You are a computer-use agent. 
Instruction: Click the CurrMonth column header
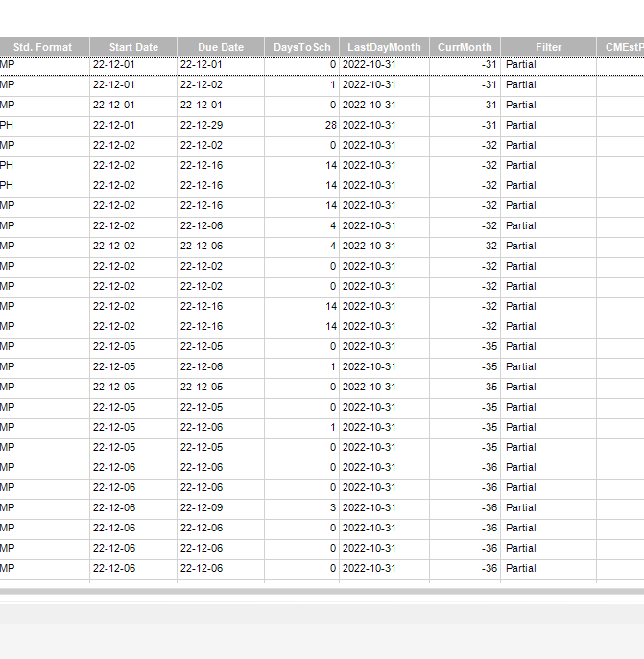click(x=465, y=47)
